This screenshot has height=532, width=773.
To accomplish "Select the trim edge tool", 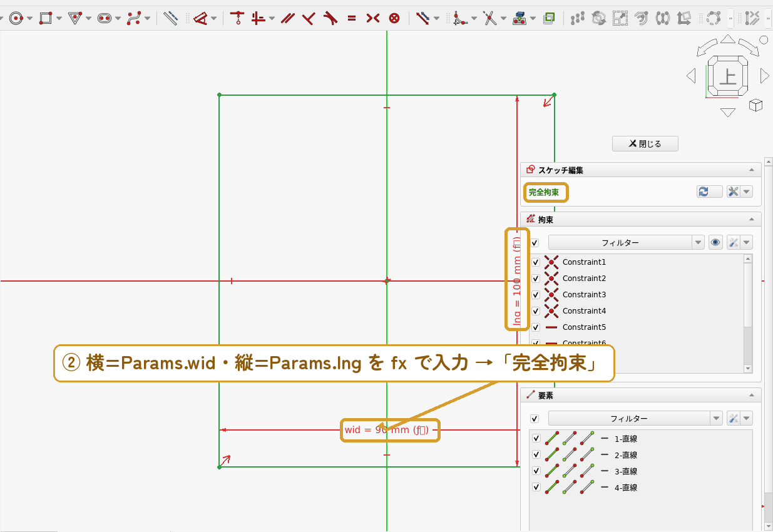I will [490, 18].
